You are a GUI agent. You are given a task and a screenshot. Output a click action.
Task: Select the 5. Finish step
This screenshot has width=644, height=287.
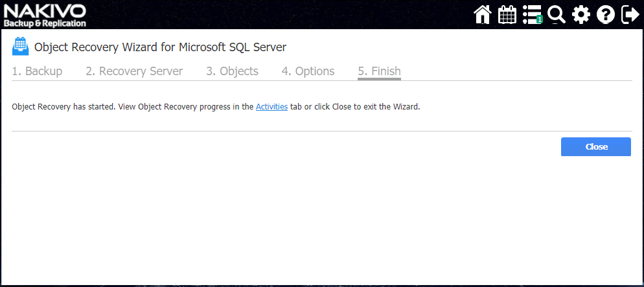(379, 71)
